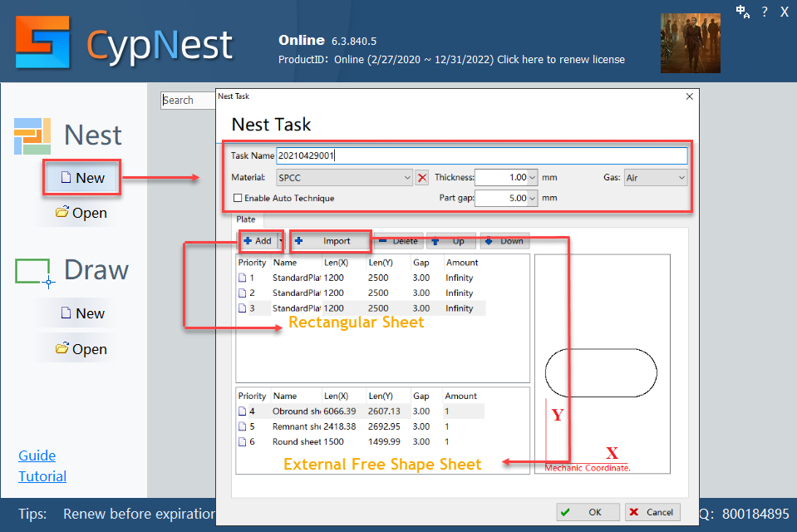The height and width of the screenshot is (532, 797).
Task: Close the Nest Task dialog
Action: pyautogui.click(x=689, y=96)
